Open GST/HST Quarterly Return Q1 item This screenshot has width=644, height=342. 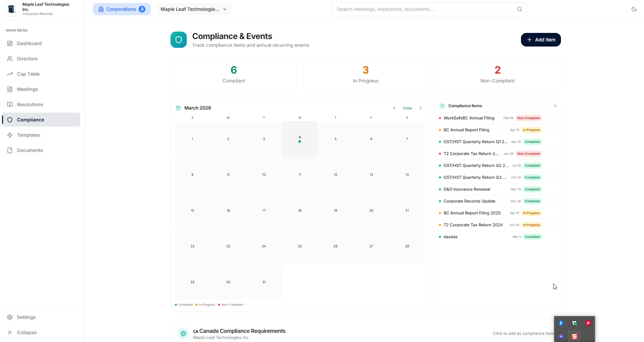(498, 142)
